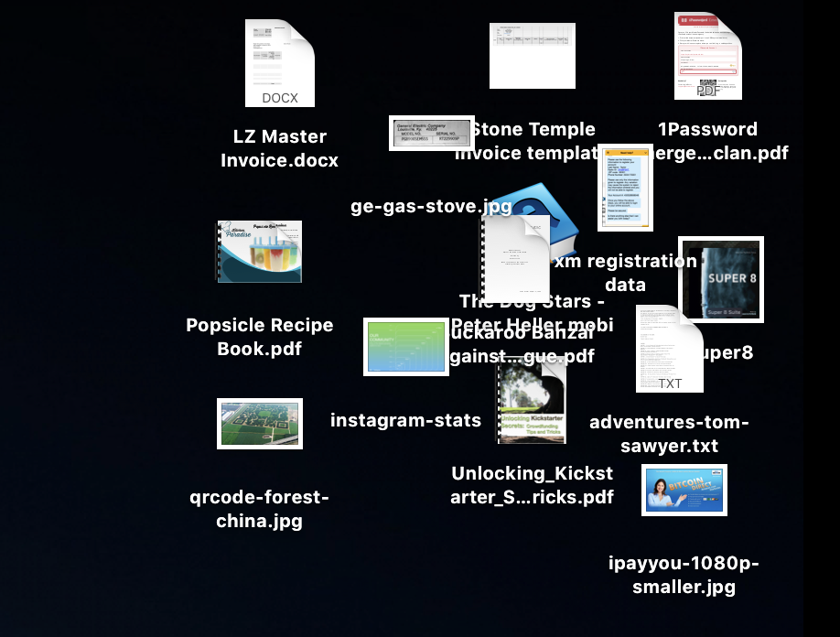The image size is (840, 637).
Task: Click the "adventures-tom-sawyer.txt" filename label
Action: click(669, 434)
